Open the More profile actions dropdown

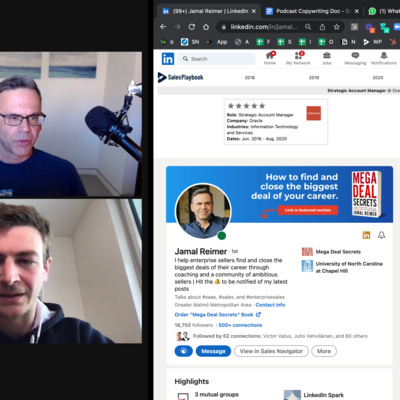pyautogui.click(x=324, y=351)
